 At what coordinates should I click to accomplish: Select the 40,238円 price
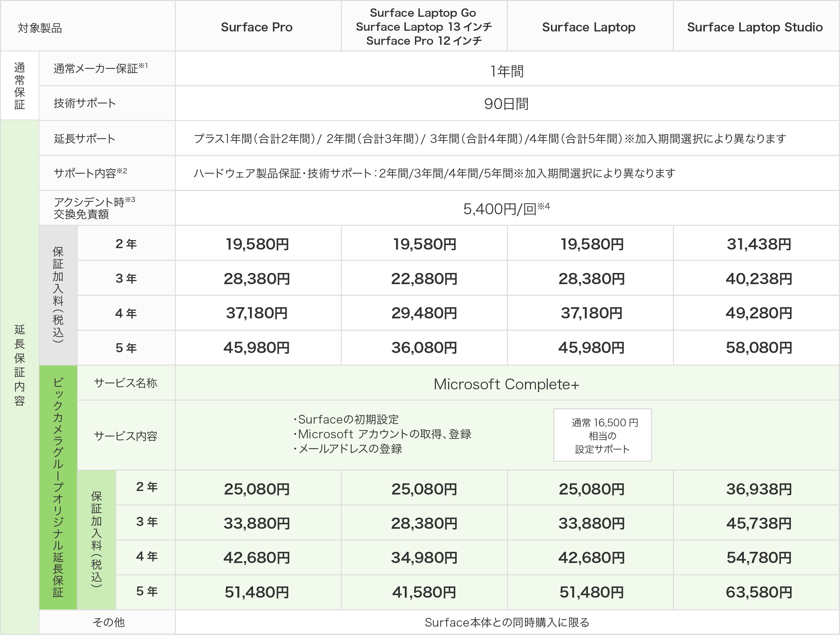[759, 279]
